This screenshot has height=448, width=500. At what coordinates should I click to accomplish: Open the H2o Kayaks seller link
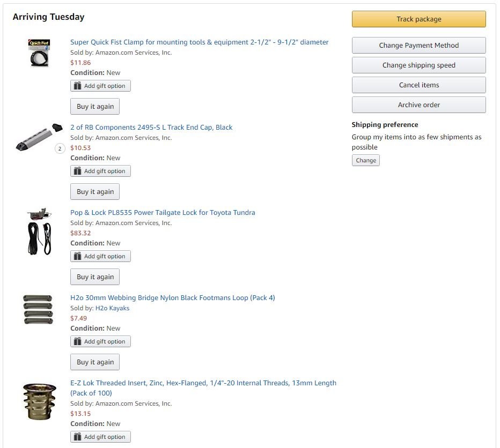112,308
